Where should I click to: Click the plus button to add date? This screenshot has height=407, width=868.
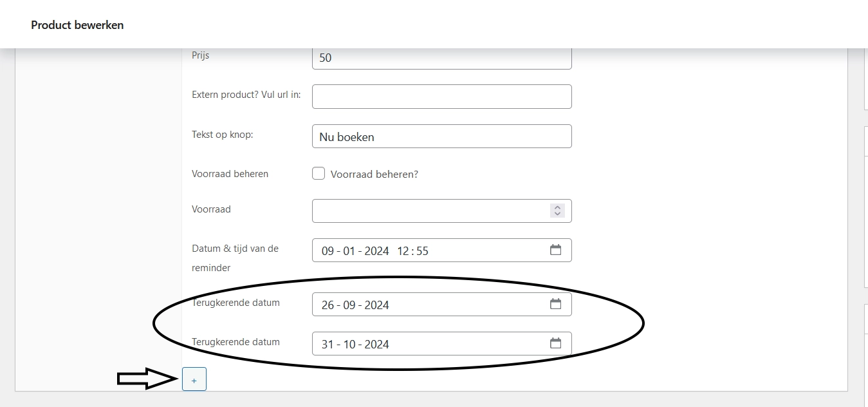[x=194, y=380]
